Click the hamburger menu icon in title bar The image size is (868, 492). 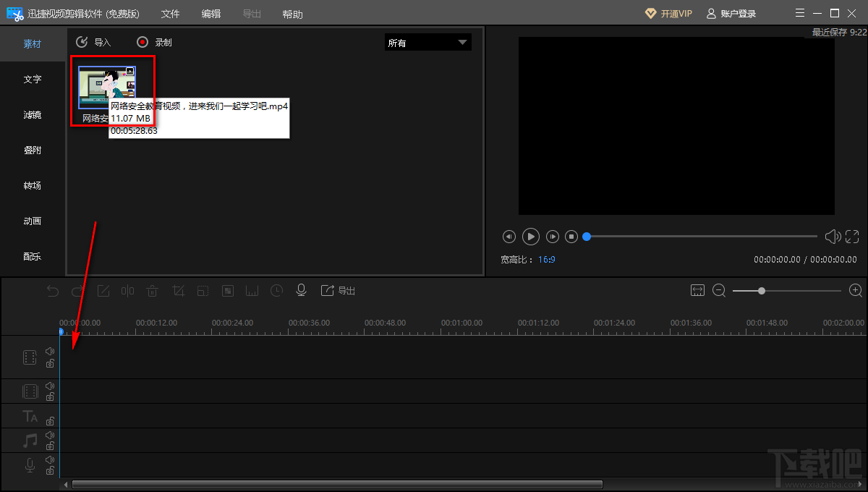pos(800,13)
